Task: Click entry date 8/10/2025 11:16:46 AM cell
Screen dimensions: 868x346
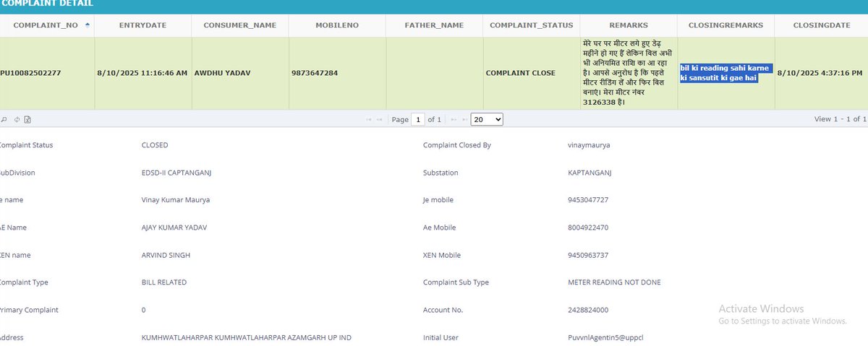Action: click(142, 73)
